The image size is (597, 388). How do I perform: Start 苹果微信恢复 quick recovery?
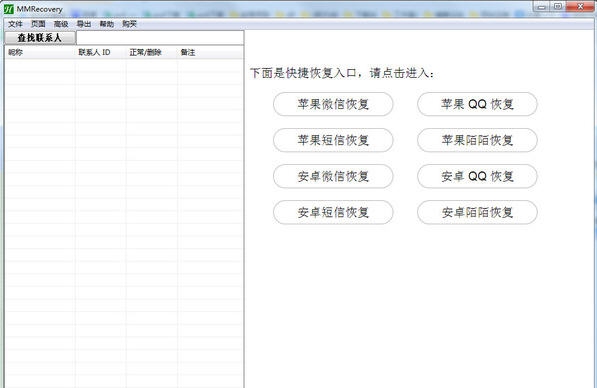(333, 104)
